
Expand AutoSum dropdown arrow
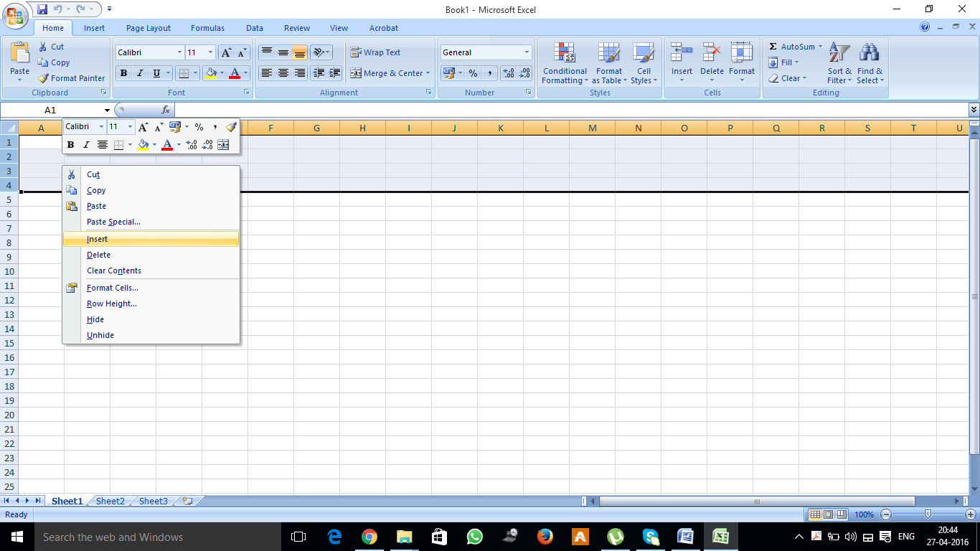(x=820, y=47)
